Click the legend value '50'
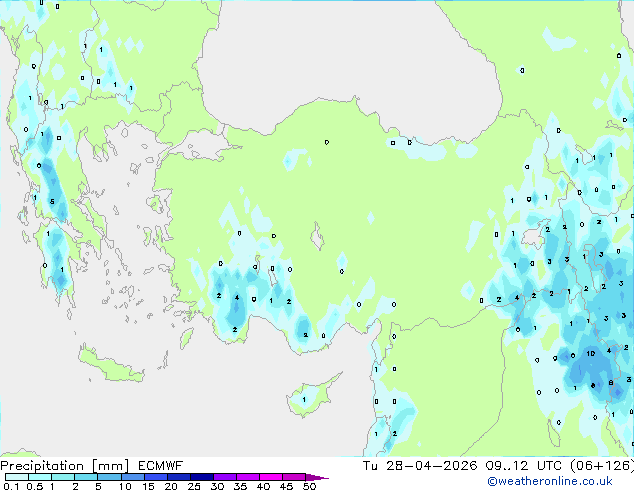This screenshot has width=634, height=490. point(310,486)
